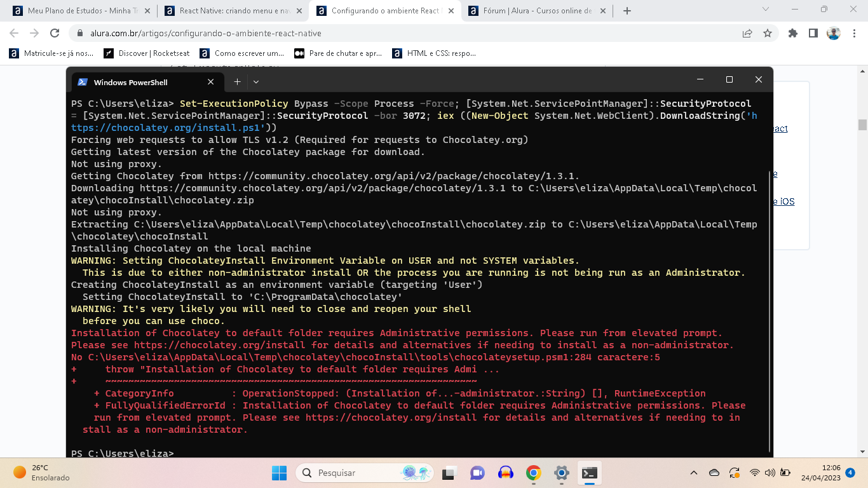The image size is (868, 488).
Task: Click 'Installing Chocolatey on the local machine' line
Action: click(191, 248)
